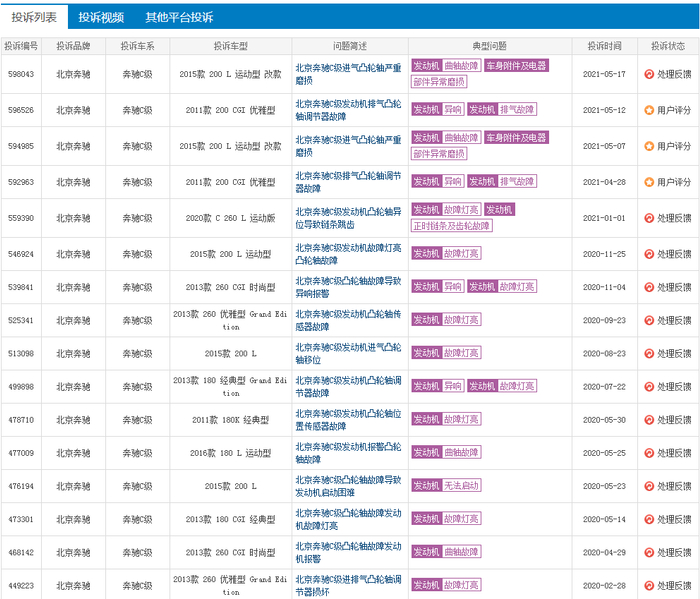Open complaint 北京奔驰C级发动机凸轮轴异位导致链条跳齿
Screen dimensions: 700x599
[x=348, y=218]
